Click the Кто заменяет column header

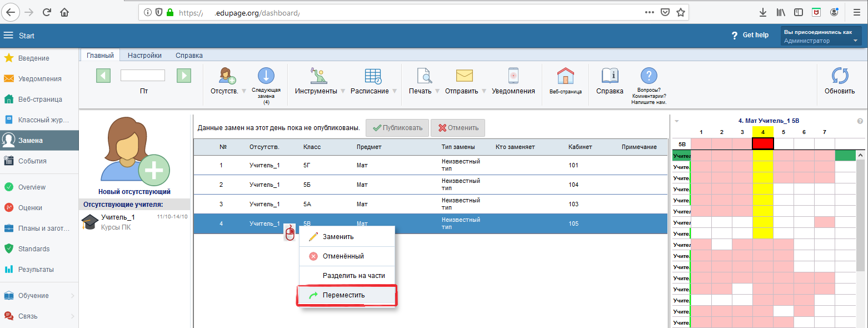pyautogui.click(x=515, y=147)
